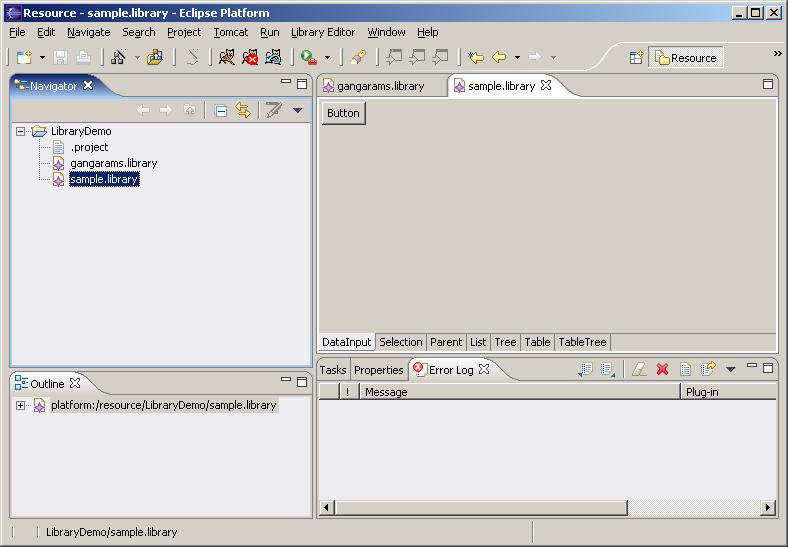This screenshot has height=547, width=788.
Task: Open the Properties view tab
Action: click(378, 370)
